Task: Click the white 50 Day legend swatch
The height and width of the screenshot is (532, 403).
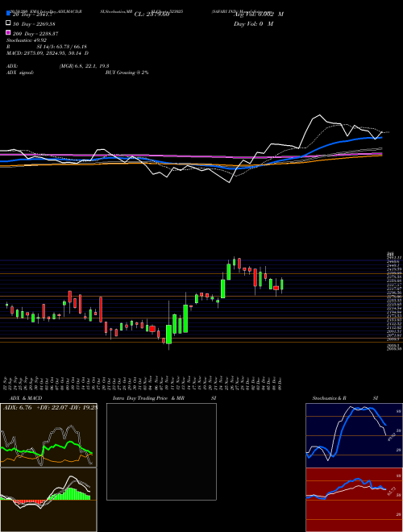Action: [8, 23]
